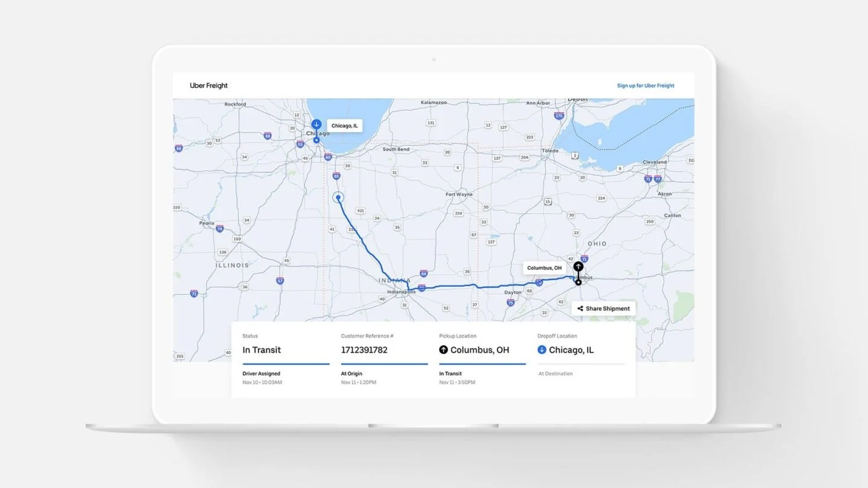Viewport: 868px width, 488px height.
Task: Select the Columbus pickup pin on map
Action: click(x=578, y=266)
